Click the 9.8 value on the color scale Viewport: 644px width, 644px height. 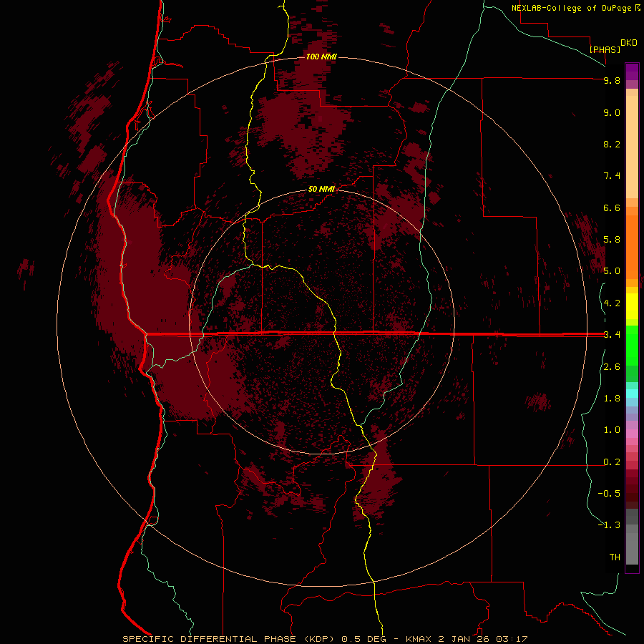click(612, 80)
